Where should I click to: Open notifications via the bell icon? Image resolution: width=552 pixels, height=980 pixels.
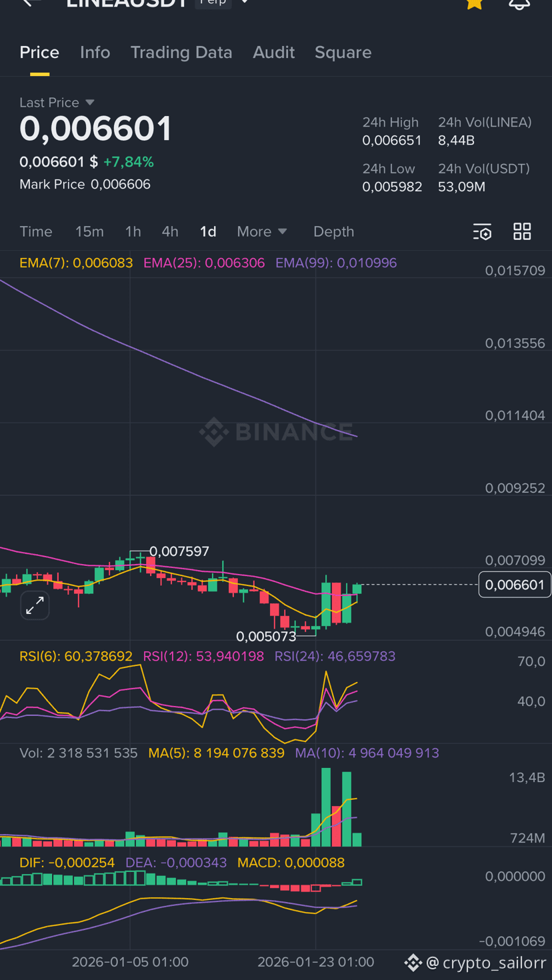519,5
